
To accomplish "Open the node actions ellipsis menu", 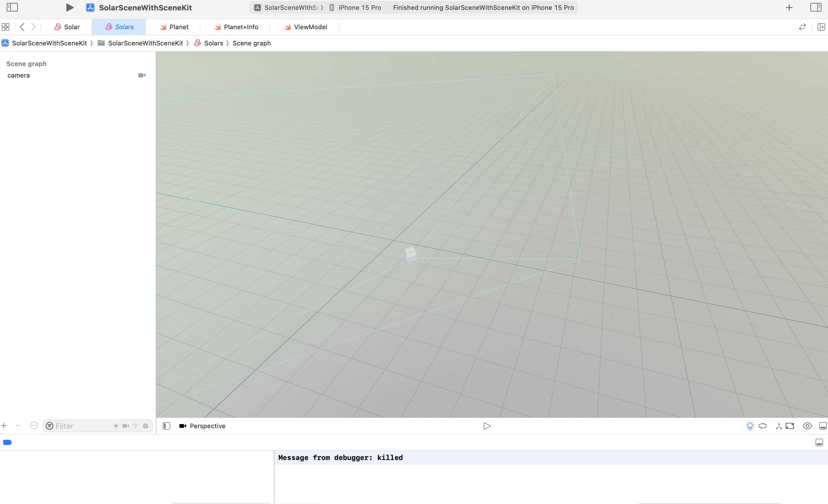I will click(34, 425).
